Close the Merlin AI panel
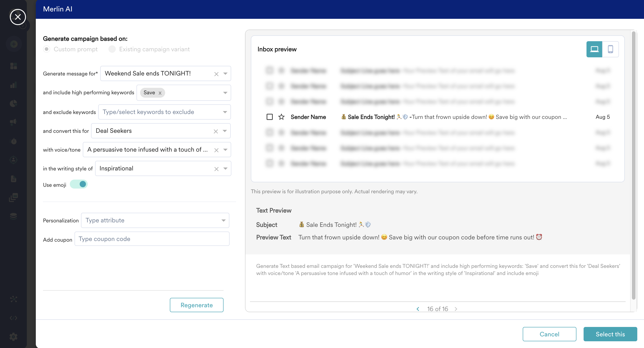Image resolution: width=644 pixels, height=348 pixels. [x=18, y=17]
